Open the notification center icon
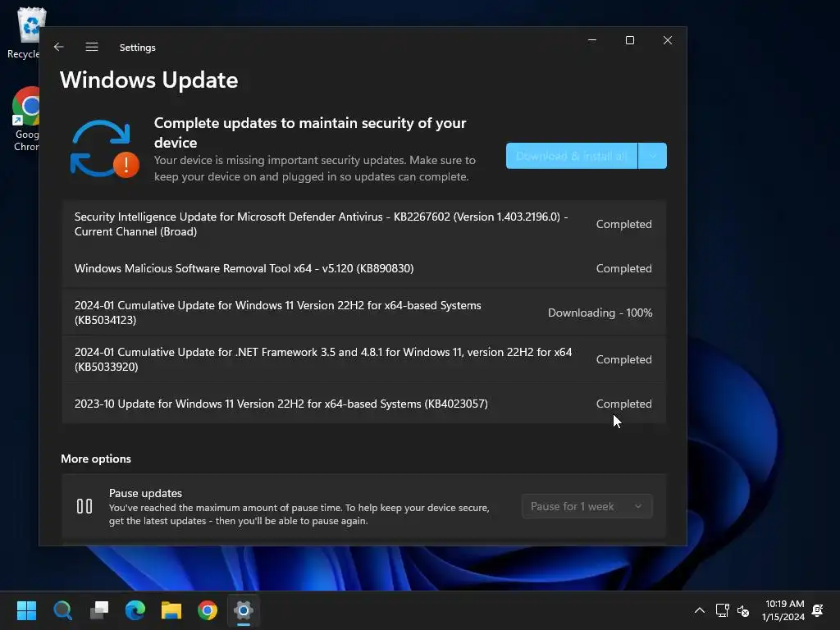 (818, 610)
